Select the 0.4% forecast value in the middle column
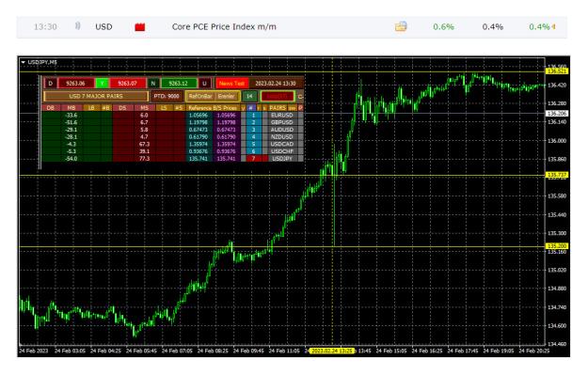This screenshot has height=375, width=588. (492, 26)
